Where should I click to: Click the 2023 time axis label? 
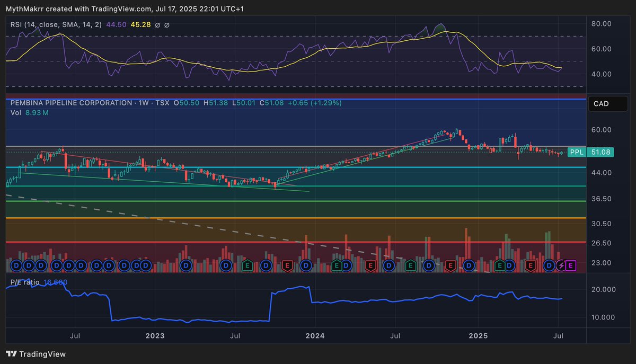(x=155, y=335)
